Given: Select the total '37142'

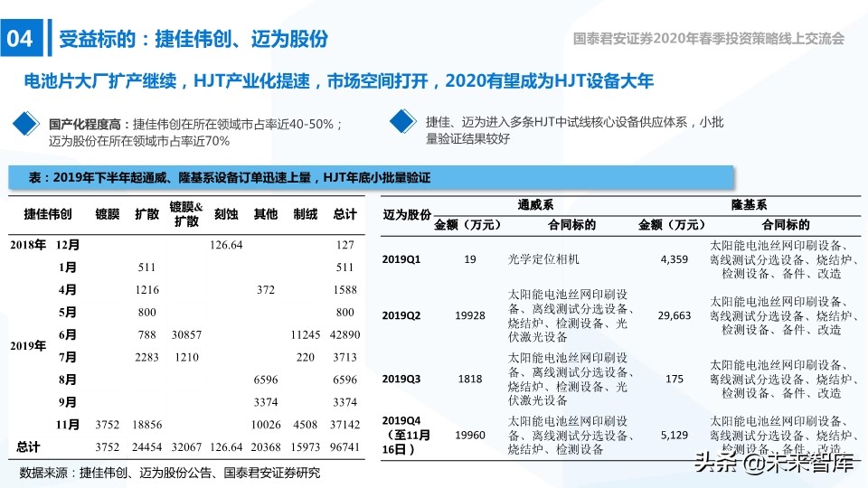Looking at the screenshot, I should click(344, 425).
